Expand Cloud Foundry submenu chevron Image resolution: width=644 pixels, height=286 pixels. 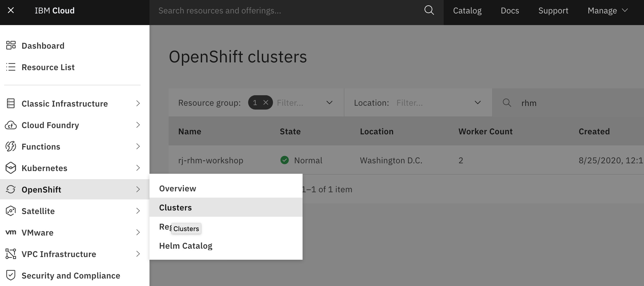coord(138,125)
